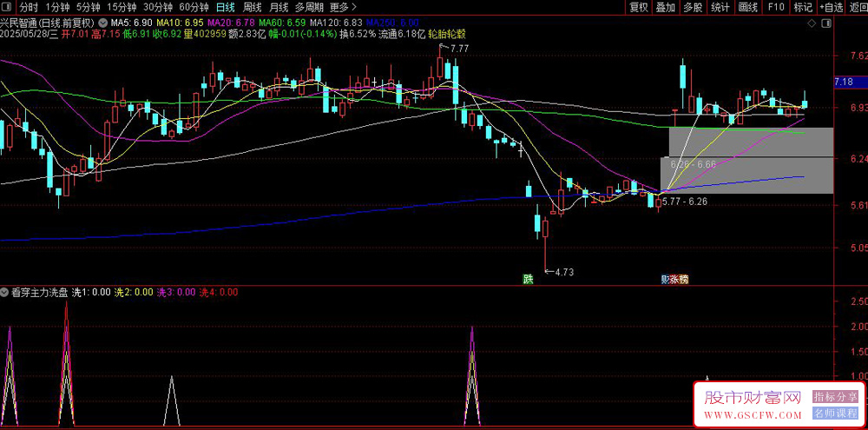The image size is (868, 430).
Task: Select the 洗3: 0.00 indicator value
Action: (176, 292)
